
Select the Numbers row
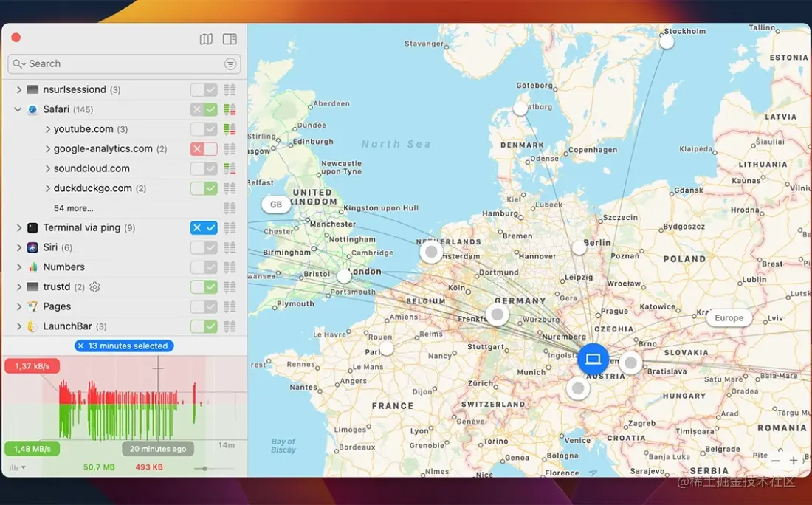[x=124, y=267]
